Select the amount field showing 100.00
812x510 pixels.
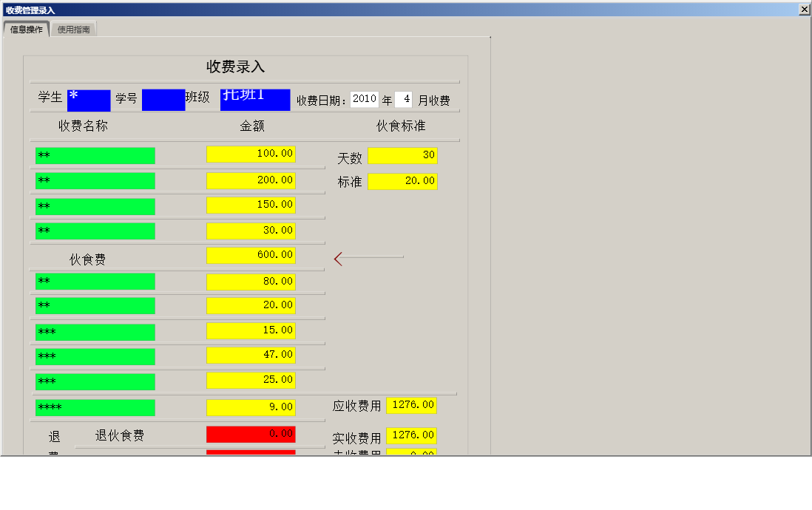pos(251,154)
